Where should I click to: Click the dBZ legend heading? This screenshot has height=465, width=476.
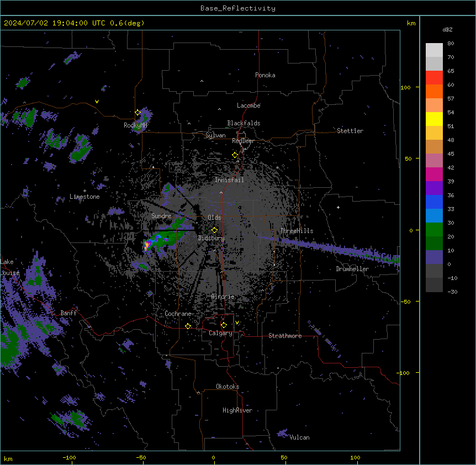tap(447, 30)
